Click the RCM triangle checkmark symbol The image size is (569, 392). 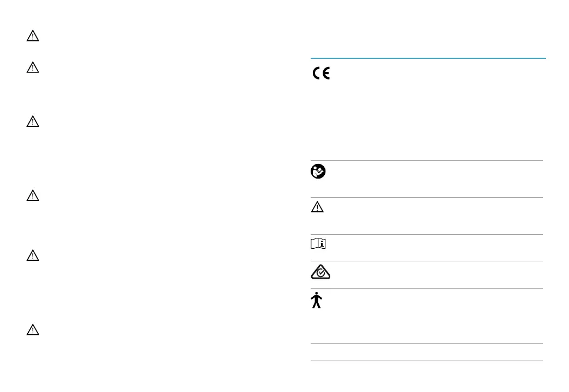pyautogui.click(x=320, y=272)
